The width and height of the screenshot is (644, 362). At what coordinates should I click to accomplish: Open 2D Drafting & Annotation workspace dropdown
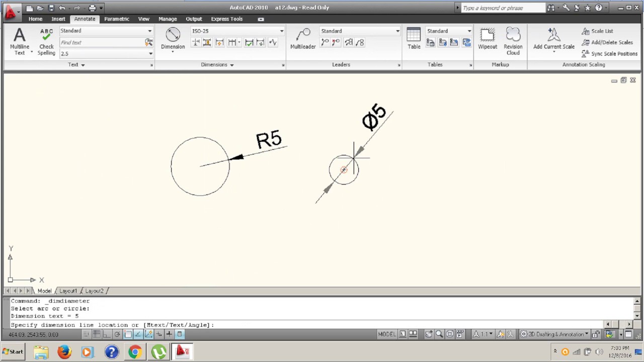tap(554, 334)
